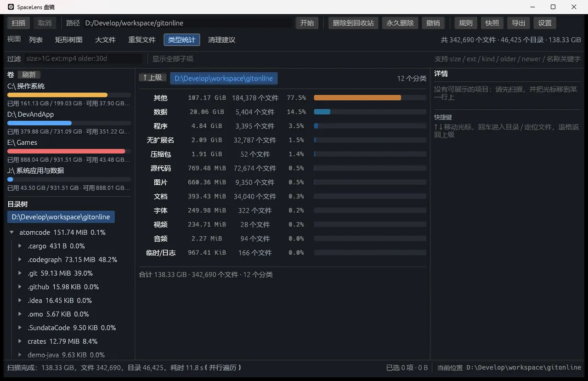Select the 压缩包 category row

point(283,154)
